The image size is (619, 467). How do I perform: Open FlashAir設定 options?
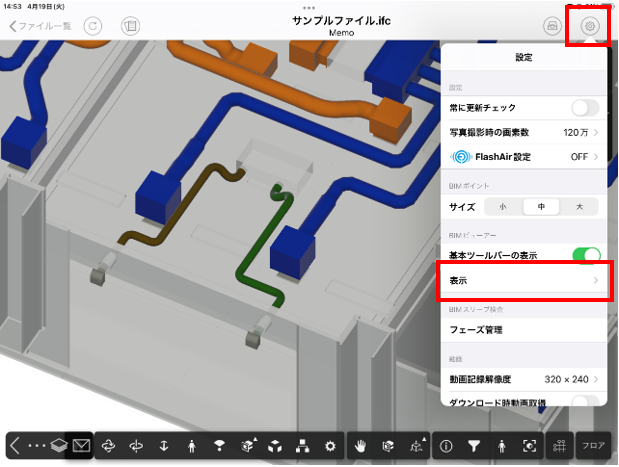523,157
